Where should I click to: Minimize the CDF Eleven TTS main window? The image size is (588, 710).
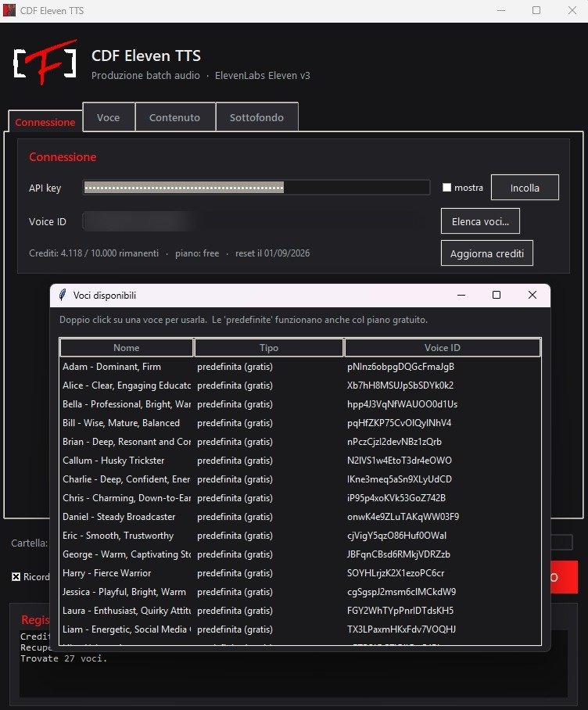coord(501,10)
